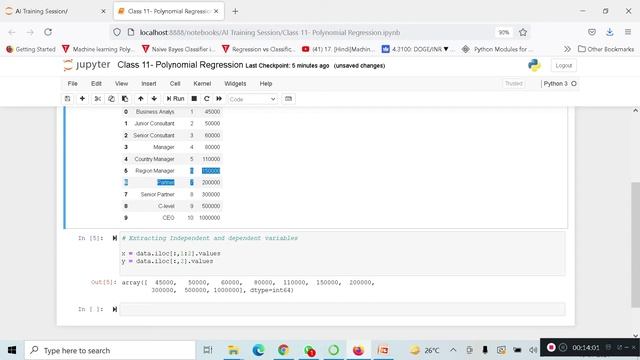Close the AI Training Session browser tab
Viewport: 640px width, 360px height.
(103, 11)
